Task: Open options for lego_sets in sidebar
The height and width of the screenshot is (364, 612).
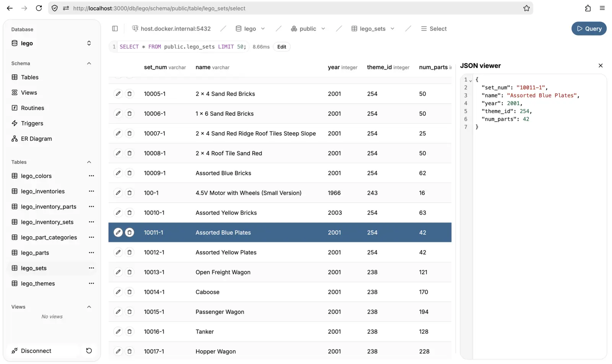Action: (x=91, y=268)
